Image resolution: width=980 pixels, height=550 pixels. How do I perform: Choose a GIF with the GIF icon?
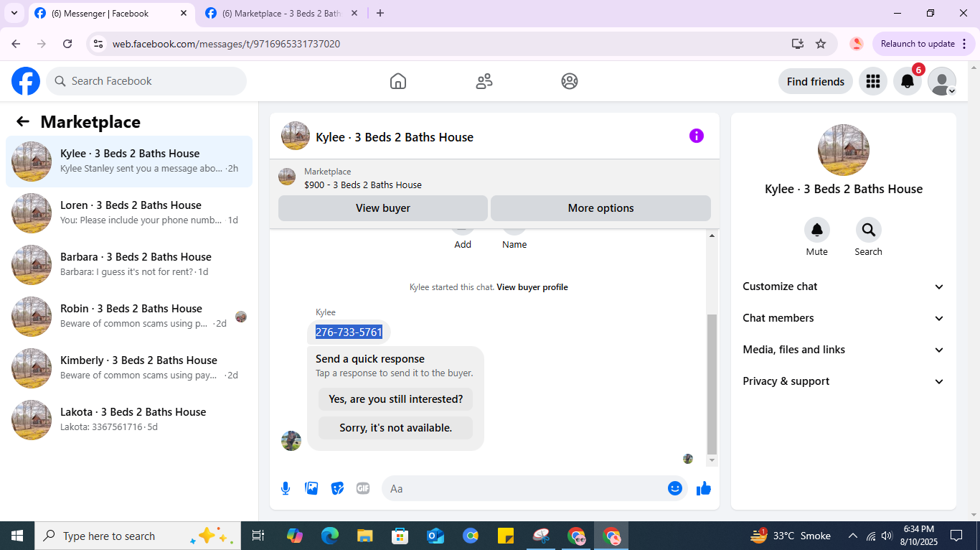coord(363,488)
